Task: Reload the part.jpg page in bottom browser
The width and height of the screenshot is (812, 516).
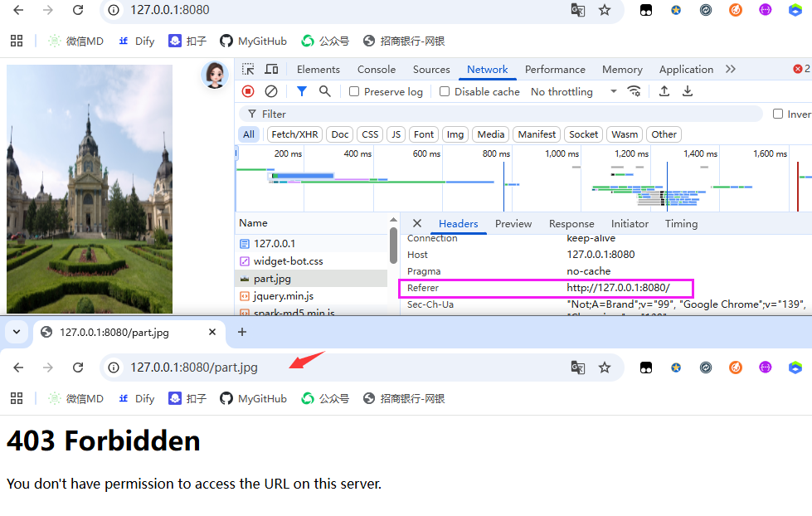Action: point(78,368)
